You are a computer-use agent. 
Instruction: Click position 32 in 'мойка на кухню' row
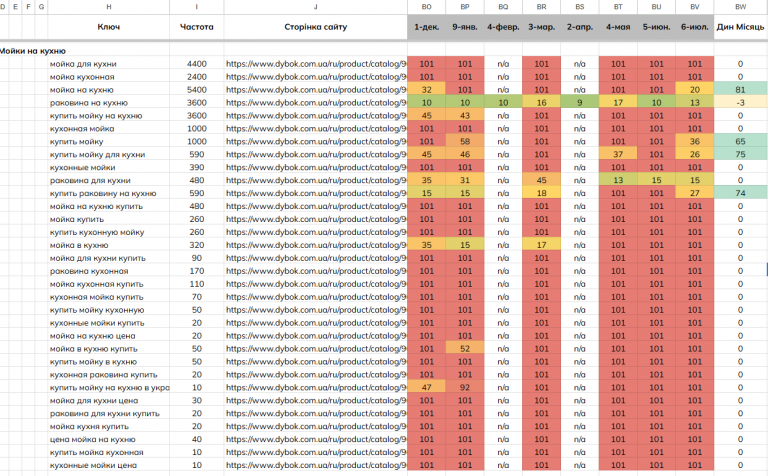pos(426,90)
